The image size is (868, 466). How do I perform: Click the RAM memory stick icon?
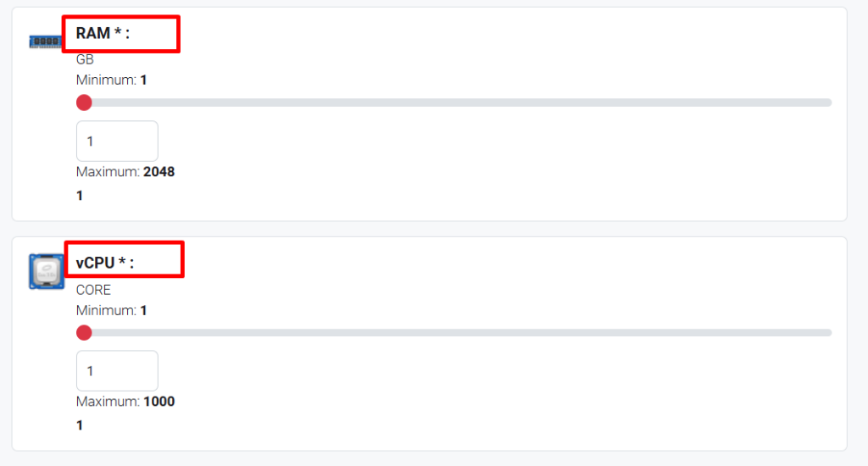[x=46, y=42]
